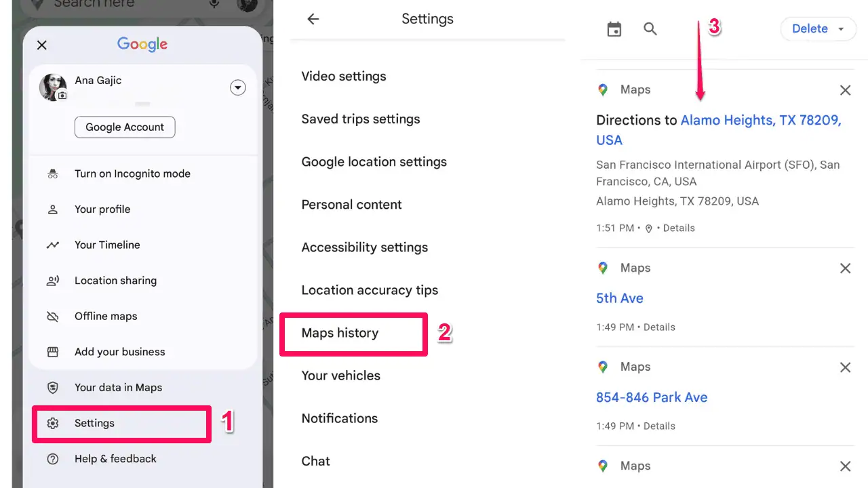Screen dimensions: 868x488
Task: Open Google location settings
Action: coord(374,162)
